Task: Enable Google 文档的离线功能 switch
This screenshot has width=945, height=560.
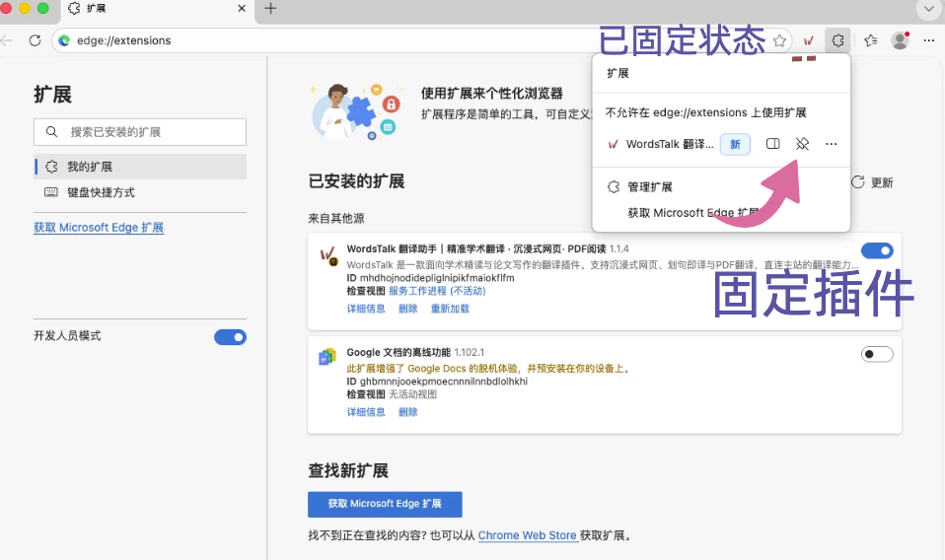Action: coord(877,354)
